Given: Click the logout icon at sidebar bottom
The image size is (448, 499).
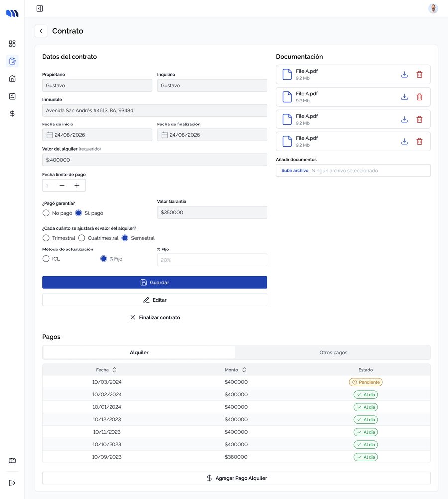Looking at the screenshot, I should pos(12,483).
